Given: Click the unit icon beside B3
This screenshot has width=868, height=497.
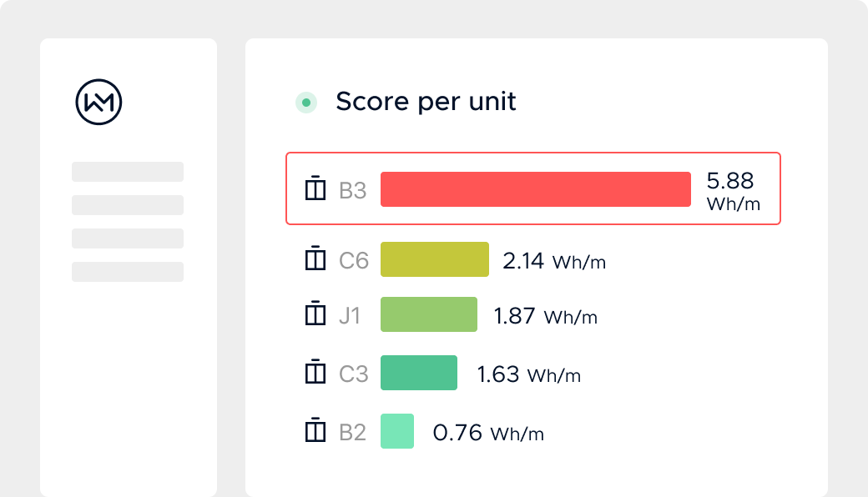Looking at the screenshot, I should coord(315,189).
